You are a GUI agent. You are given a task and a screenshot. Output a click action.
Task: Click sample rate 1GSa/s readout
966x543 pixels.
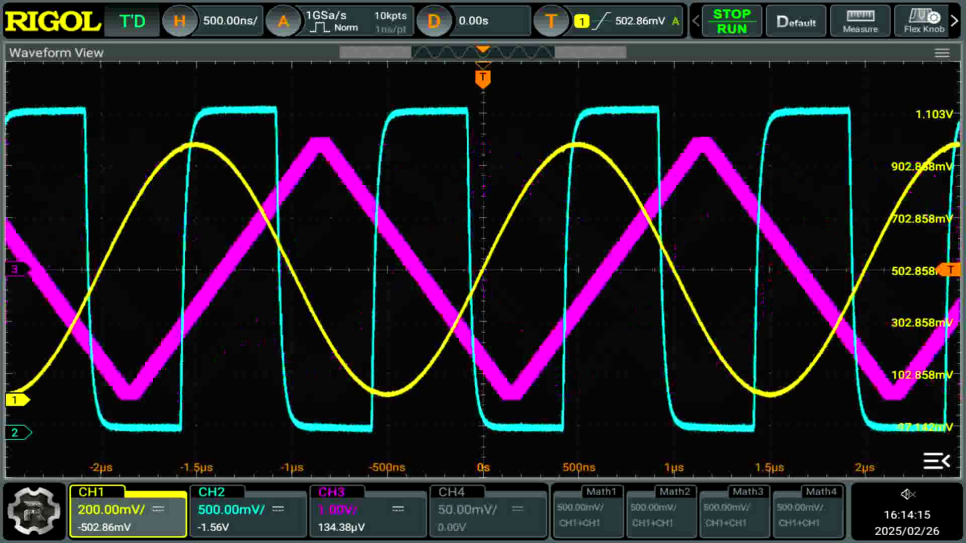pos(326,15)
